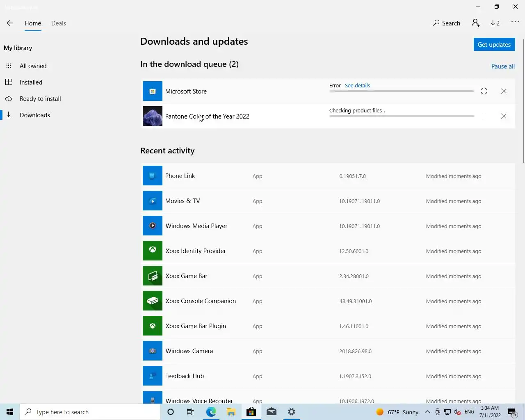Viewport: 525px width, 420px height.
Task: Open See details for the Microsoft Store error
Action: click(x=357, y=86)
